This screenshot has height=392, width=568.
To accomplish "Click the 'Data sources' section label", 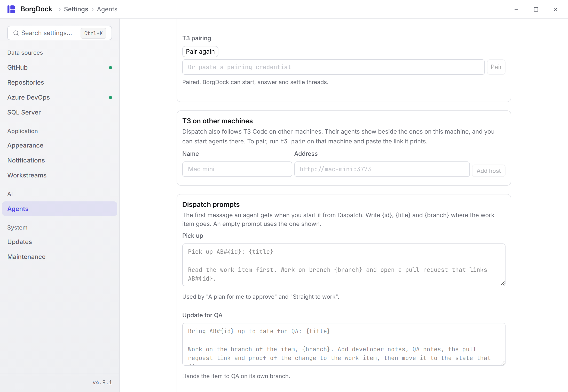I will [25, 53].
